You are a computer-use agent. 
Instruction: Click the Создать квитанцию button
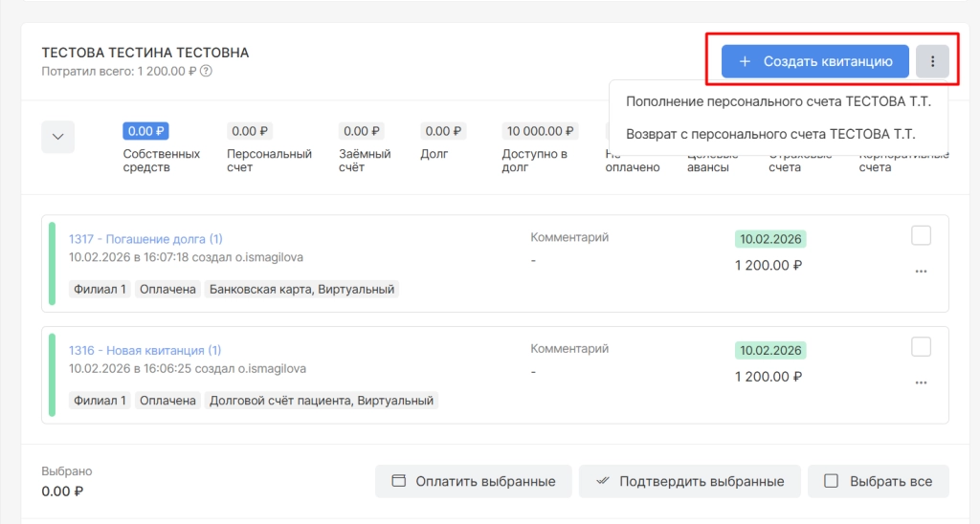815,61
